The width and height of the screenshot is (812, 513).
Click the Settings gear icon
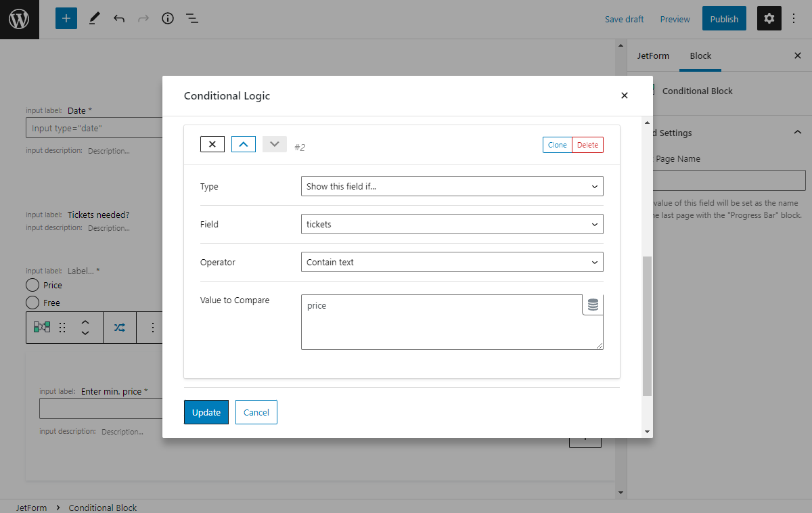769,18
